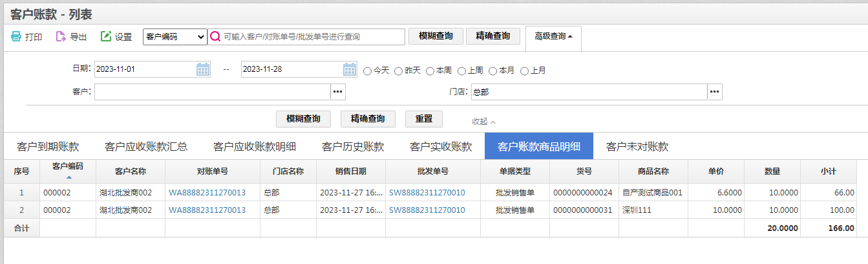The image size is (868, 264).
Task: Collapse the 高级查询 panel tab
Action: [x=553, y=36]
